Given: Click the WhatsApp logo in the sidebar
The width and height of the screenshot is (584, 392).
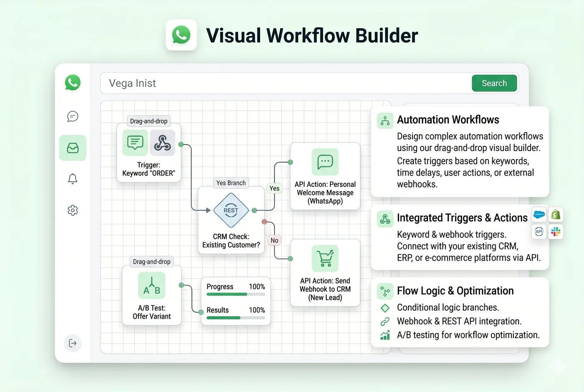Looking at the screenshot, I should (73, 83).
